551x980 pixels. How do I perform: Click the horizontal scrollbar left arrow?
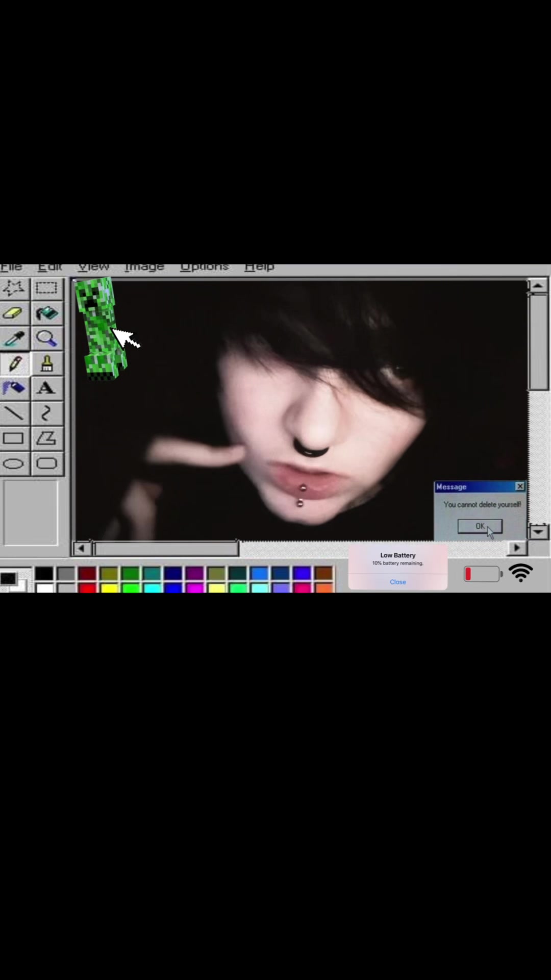81,549
